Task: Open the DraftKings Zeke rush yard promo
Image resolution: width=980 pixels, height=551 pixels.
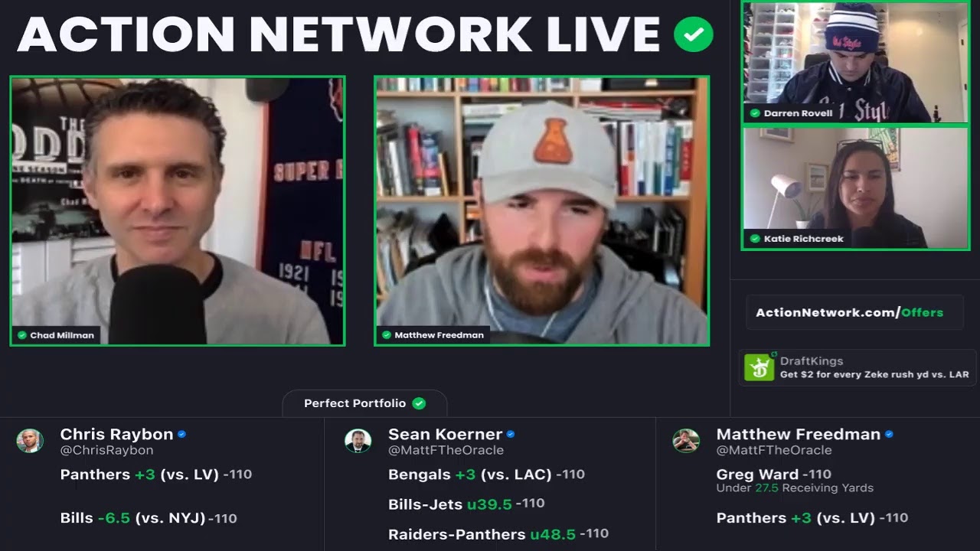Action: pos(856,367)
